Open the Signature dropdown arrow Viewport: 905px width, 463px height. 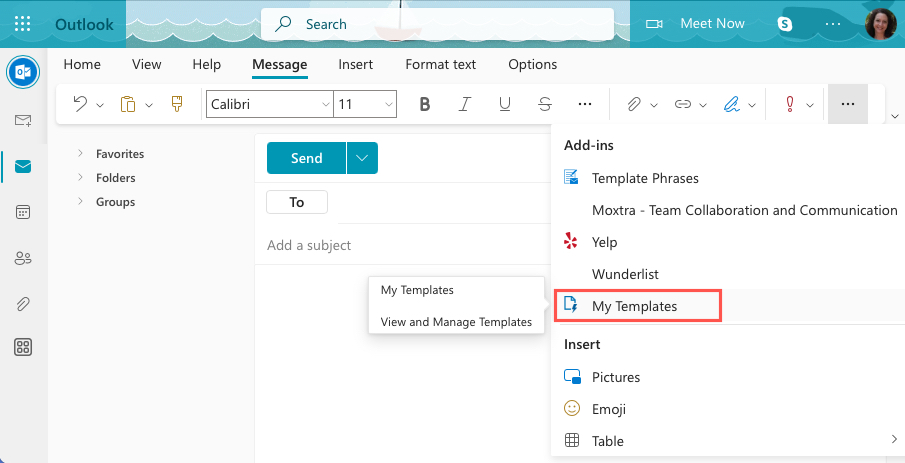pos(752,104)
